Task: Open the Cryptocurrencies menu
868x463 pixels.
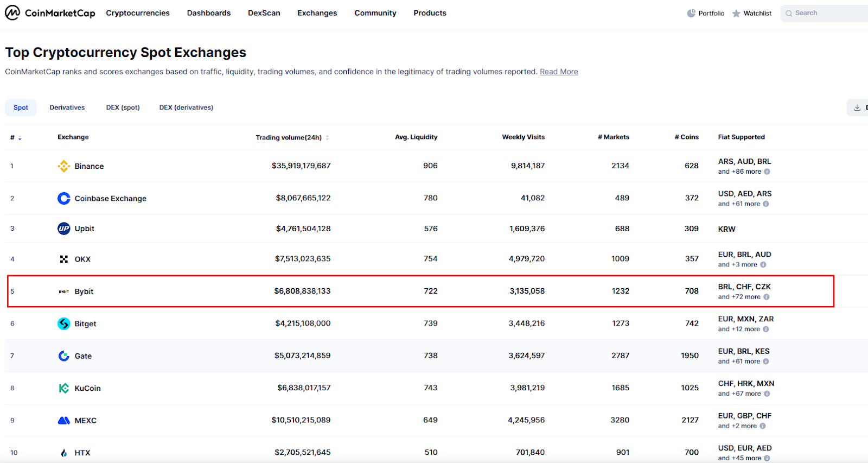Action: pyautogui.click(x=138, y=13)
